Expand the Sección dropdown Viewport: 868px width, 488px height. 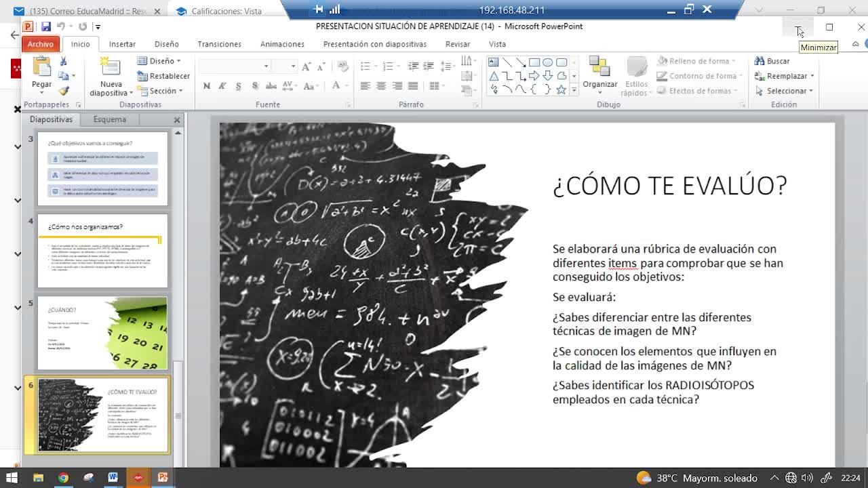[162, 91]
